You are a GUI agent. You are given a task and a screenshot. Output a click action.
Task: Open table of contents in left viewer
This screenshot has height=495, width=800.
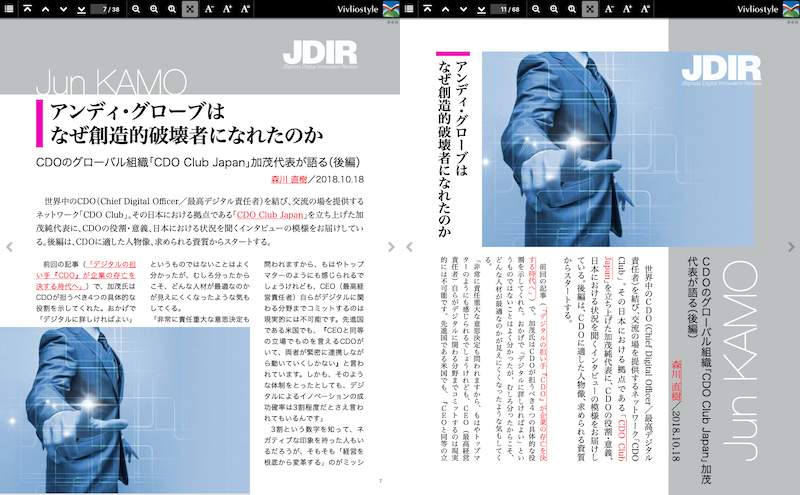tap(9, 9)
